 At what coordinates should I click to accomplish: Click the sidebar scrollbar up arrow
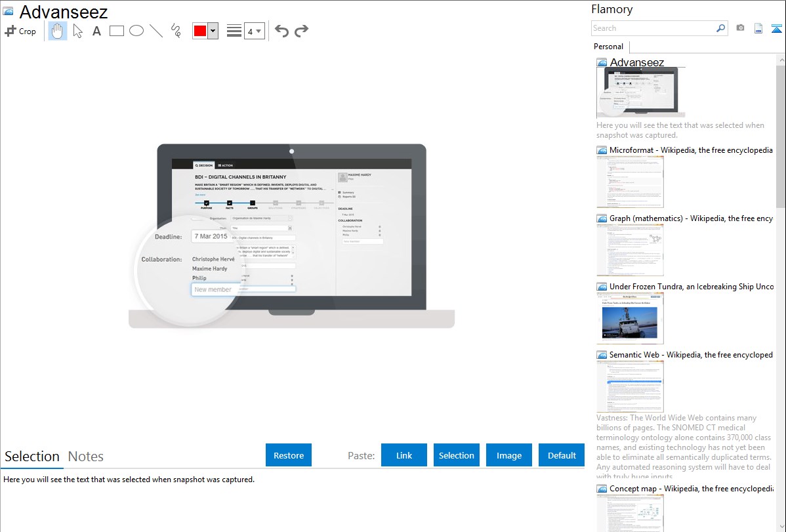coord(781,60)
